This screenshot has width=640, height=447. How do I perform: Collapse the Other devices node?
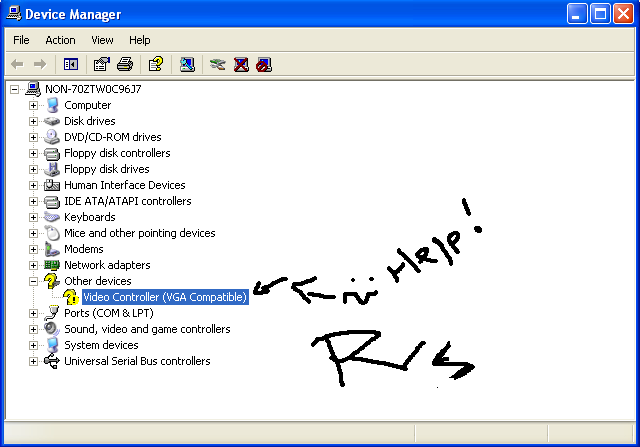pyautogui.click(x=33, y=281)
